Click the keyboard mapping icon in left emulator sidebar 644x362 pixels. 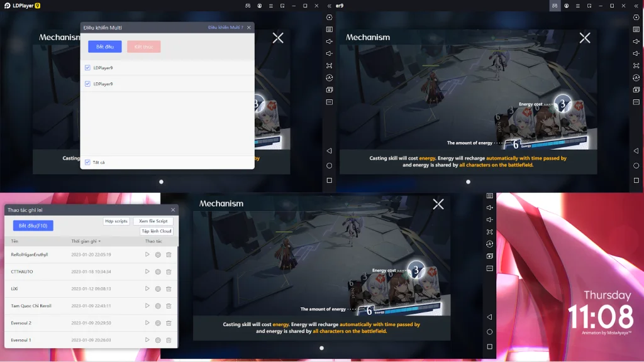click(330, 29)
